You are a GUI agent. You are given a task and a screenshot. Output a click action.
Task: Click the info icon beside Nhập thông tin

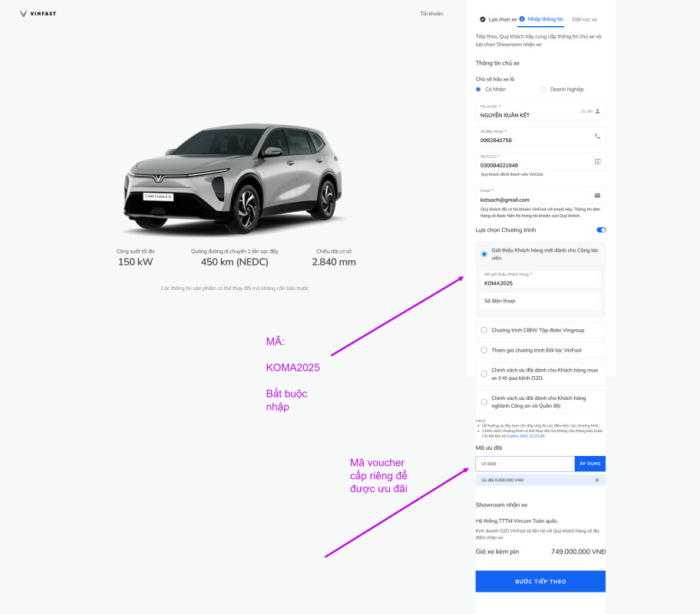pos(522,19)
